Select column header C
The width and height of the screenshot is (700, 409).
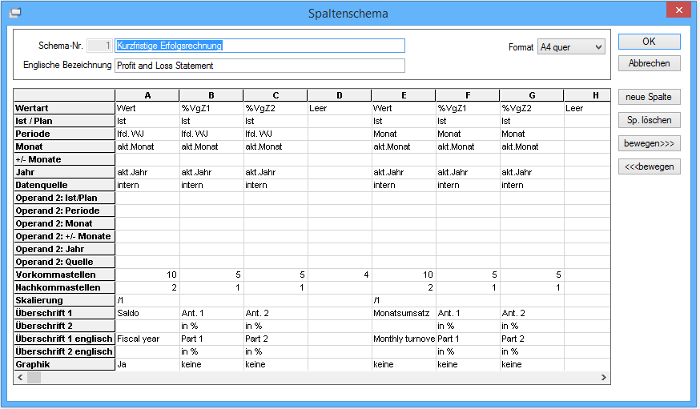point(275,95)
